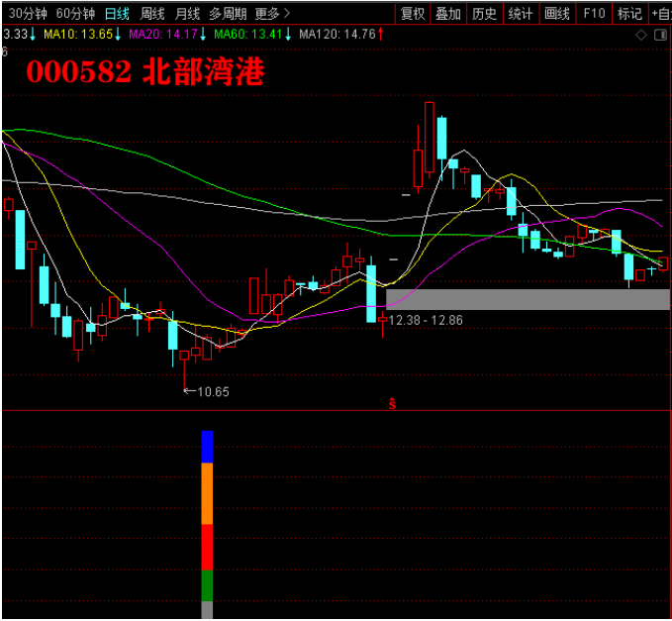This screenshot has height=621, width=672.
Task: Add the stock to the 自选 watchlist
Action: point(660,14)
